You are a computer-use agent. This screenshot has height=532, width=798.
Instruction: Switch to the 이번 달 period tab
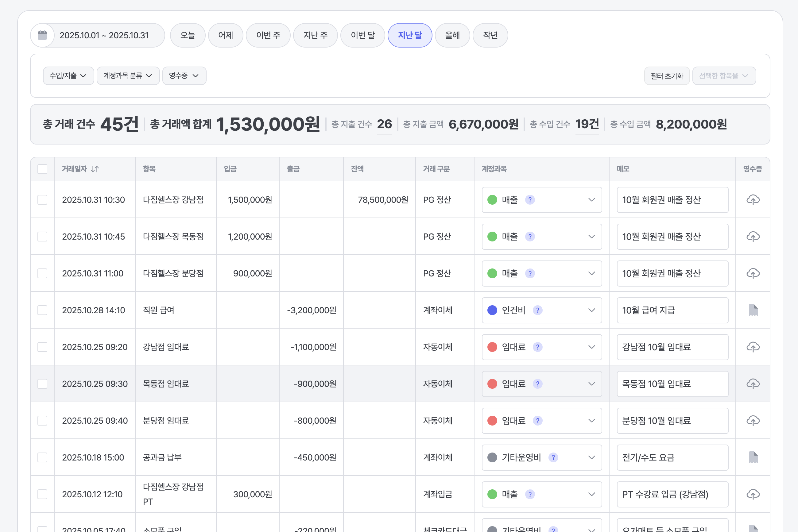tap(362, 35)
